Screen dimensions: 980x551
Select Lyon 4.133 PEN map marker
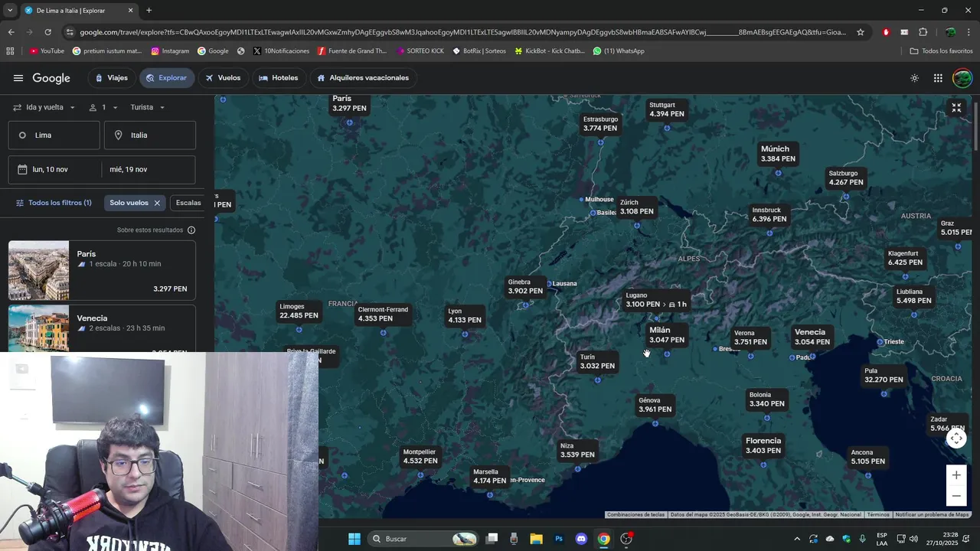[465, 316]
